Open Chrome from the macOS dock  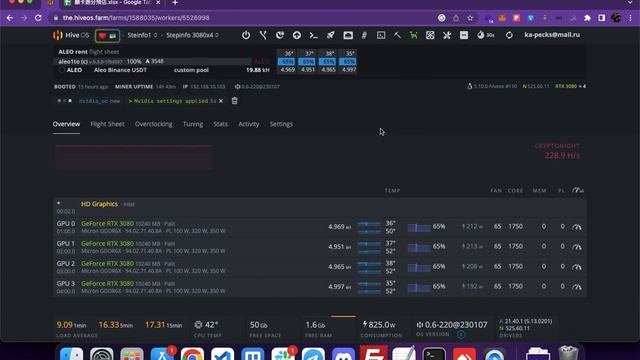coord(192,354)
